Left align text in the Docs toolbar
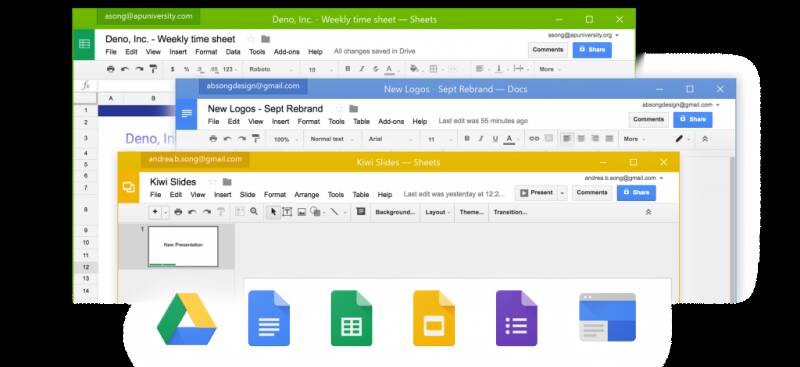This screenshot has height=367, width=800. tap(567, 138)
